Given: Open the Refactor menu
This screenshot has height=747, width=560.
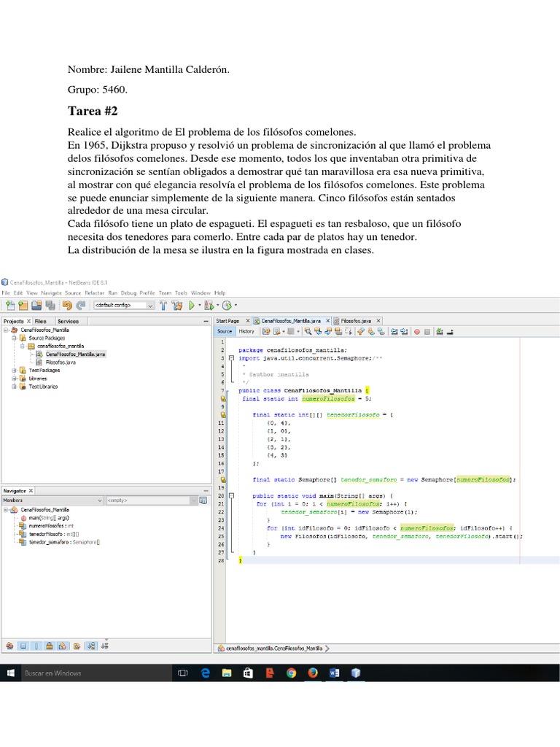Looking at the screenshot, I should (x=94, y=293).
